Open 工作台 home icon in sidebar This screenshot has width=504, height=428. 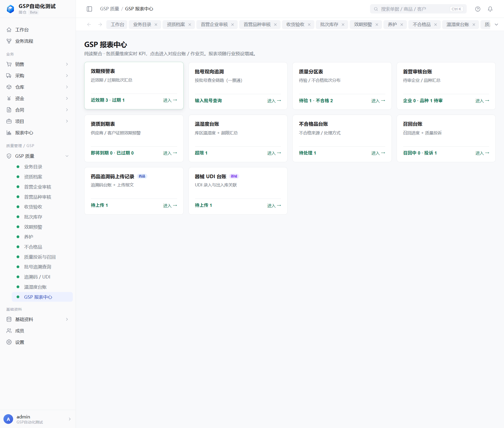(x=9, y=30)
